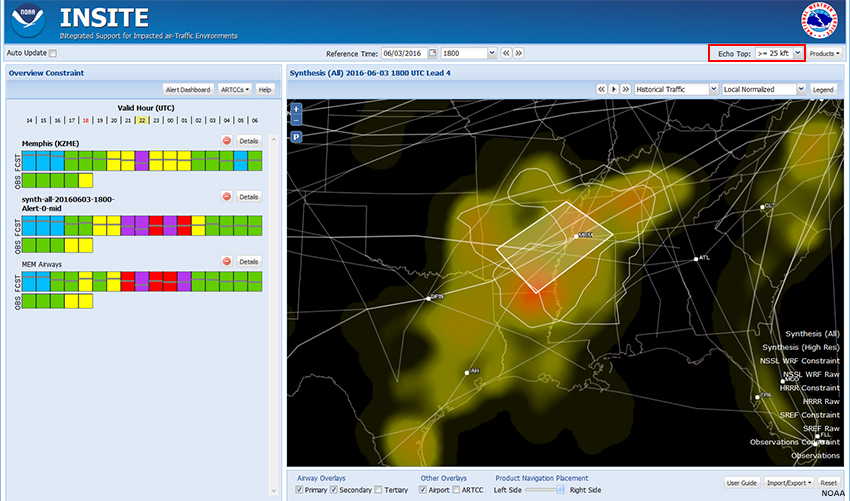Click the Help button
Screen dimensions: 850x501
point(265,89)
